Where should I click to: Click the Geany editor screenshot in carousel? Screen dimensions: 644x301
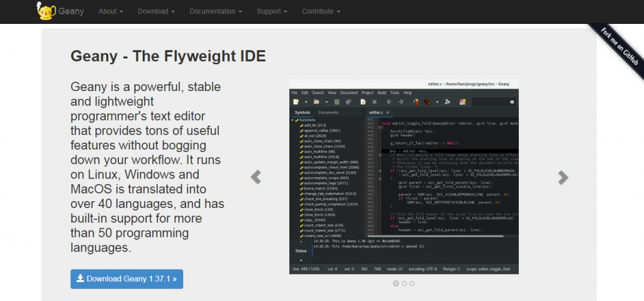(404, 177)
